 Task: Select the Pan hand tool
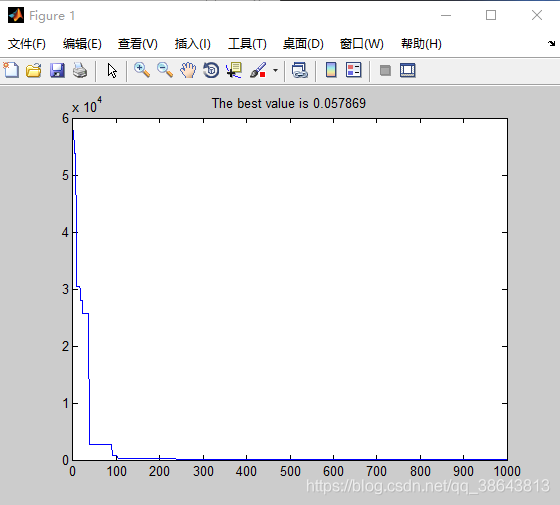pos(188,70)
